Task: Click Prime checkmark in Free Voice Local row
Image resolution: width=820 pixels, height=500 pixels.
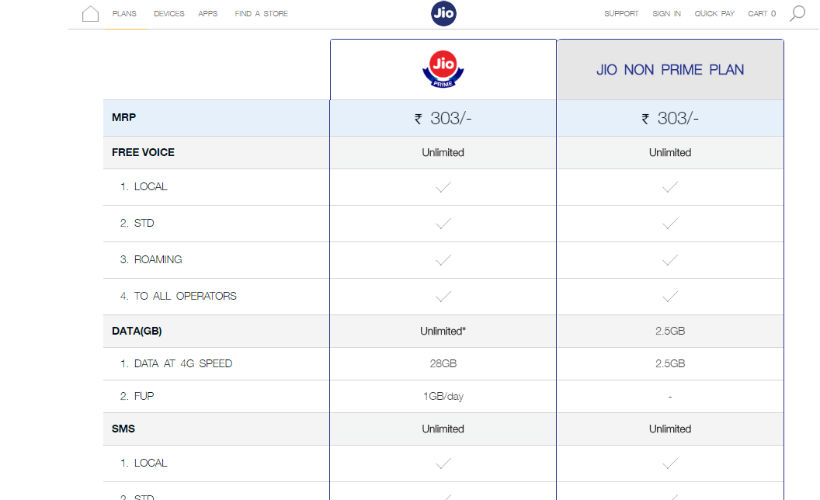Action: [443, 187]
